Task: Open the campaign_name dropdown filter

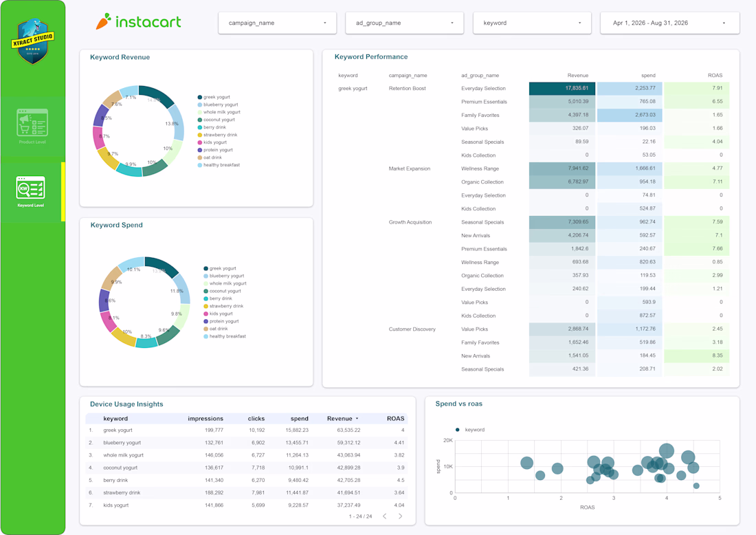Action: point(277,23)
